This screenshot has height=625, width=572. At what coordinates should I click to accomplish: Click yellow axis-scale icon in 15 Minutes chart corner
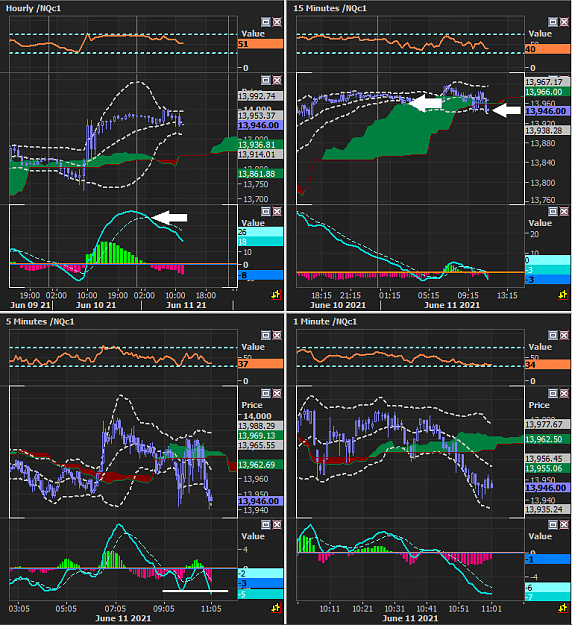point(563,295)
